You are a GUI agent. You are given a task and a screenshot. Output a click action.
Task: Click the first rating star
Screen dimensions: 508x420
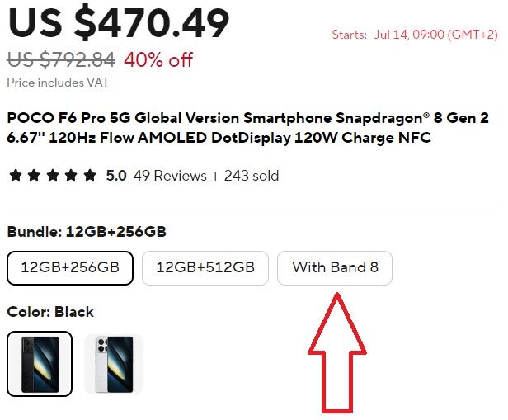(16, 175)
